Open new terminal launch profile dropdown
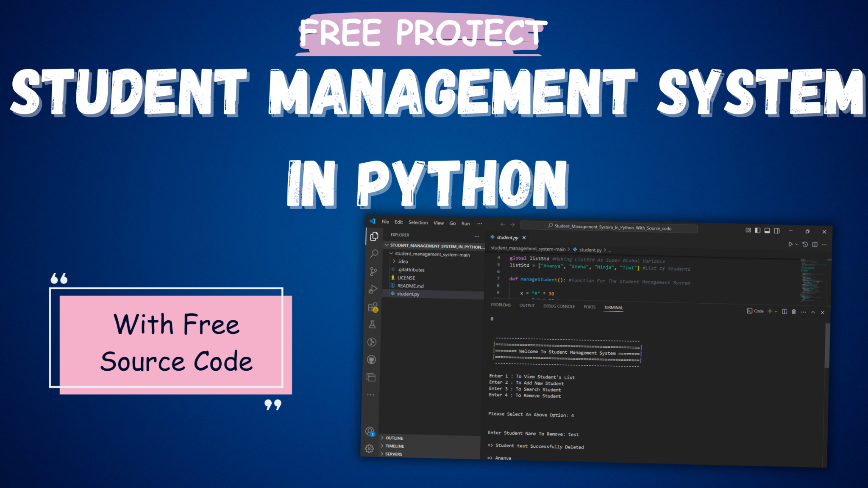Screen dimensions: 868x488 tap(776, 311)
